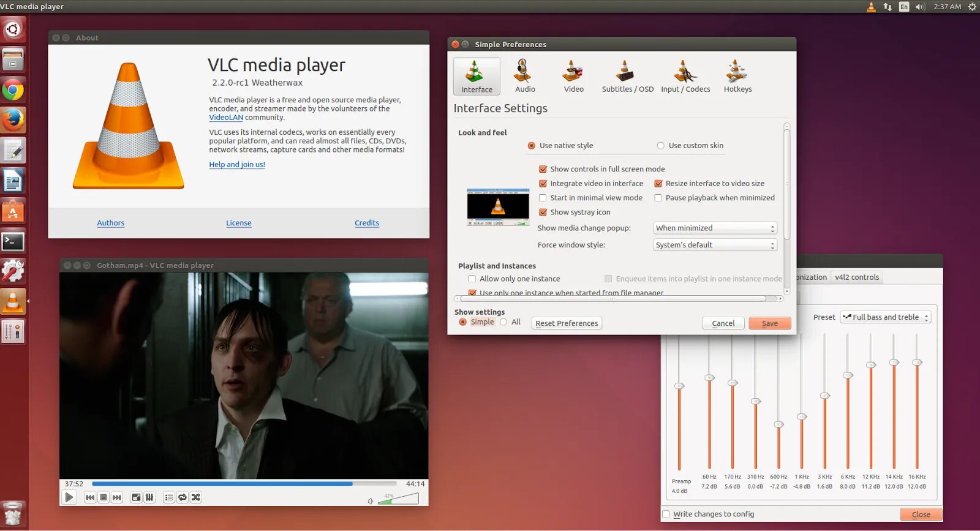Toggle fullscreen video in the player

coord(136,497)
